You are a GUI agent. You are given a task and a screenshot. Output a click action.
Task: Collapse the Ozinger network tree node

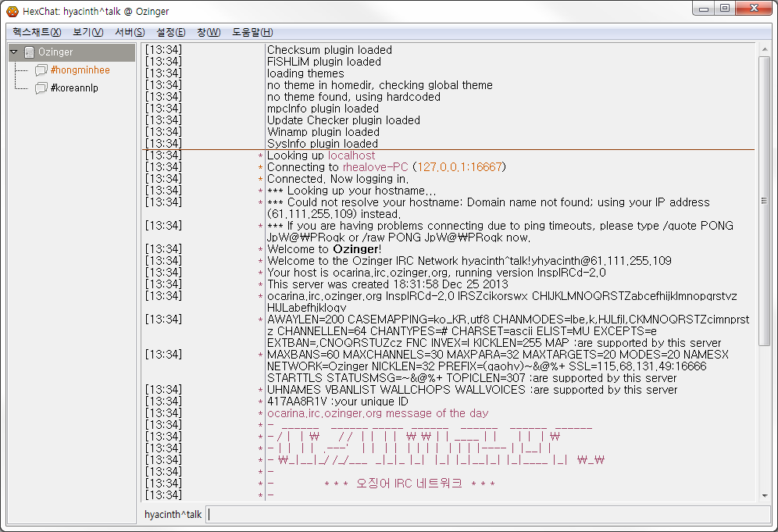[x=14, y=52]
